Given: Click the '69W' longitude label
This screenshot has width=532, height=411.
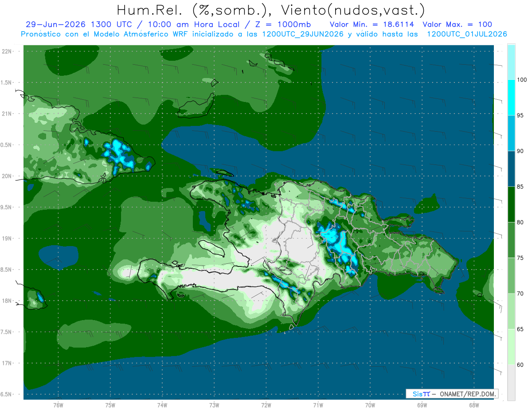Looking at the screenshot, I should coord(422,405).
